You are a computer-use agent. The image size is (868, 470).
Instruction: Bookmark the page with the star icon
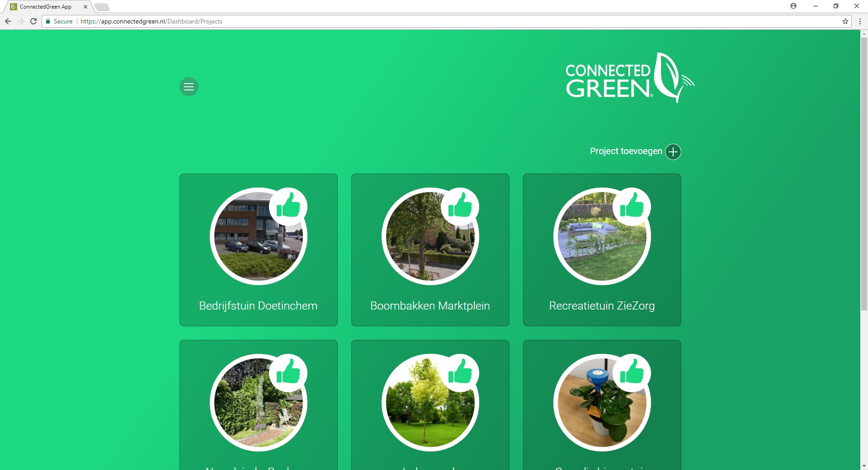pyautogui.click(x=845, y=21)
